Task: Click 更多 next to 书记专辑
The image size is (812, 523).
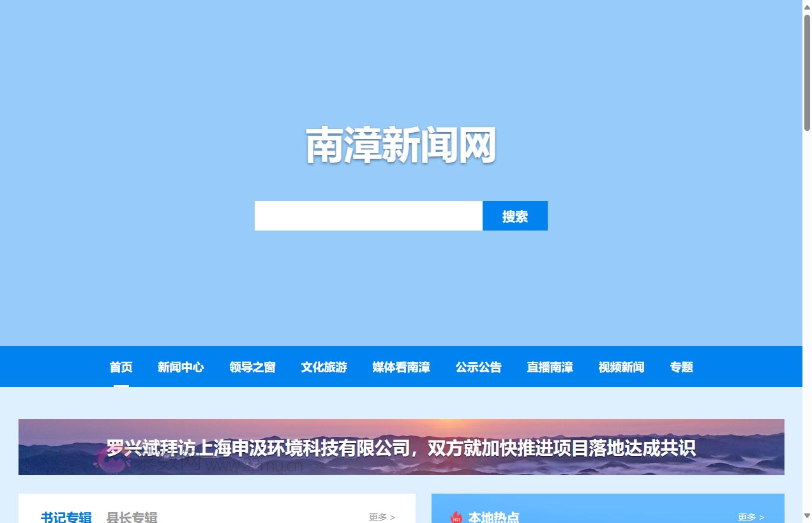Action: click(381, 517)
